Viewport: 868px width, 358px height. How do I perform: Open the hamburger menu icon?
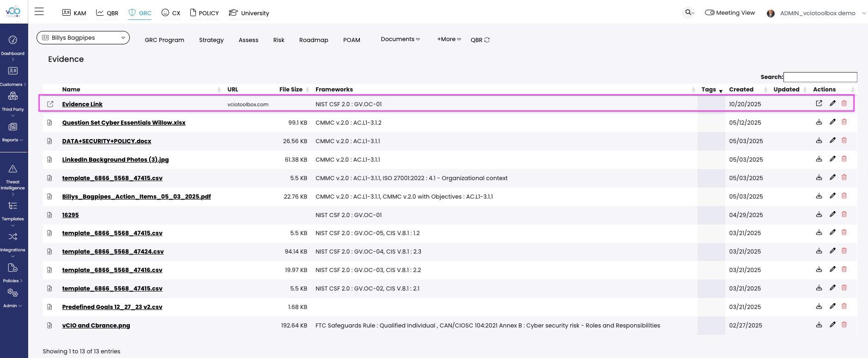pos(39,12)
